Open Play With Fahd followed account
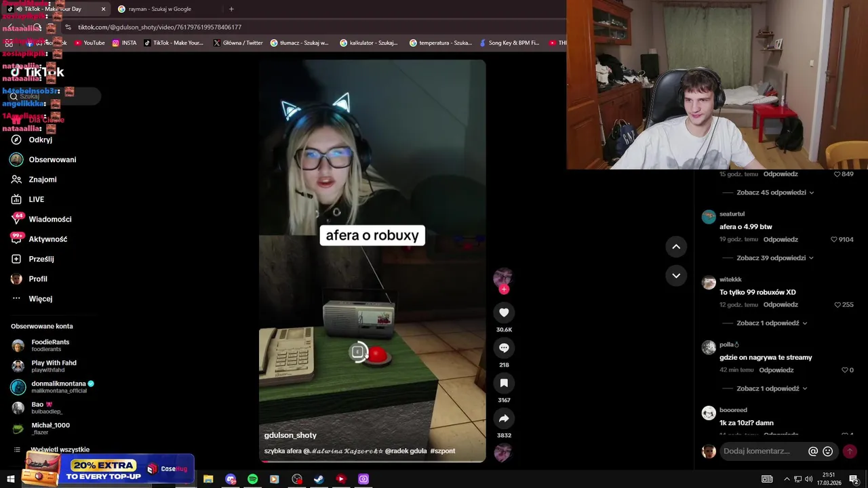This screenshot has width=868, height=488. pos(53,366)
